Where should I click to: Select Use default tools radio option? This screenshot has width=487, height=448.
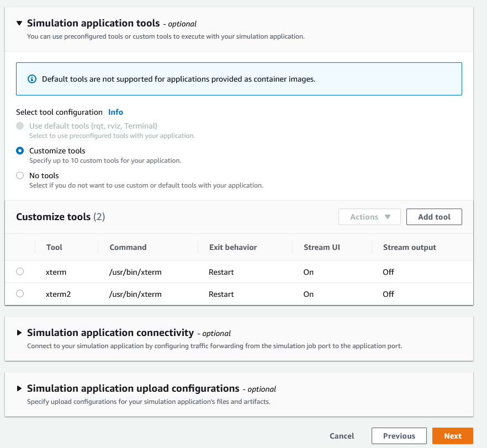(x=20, y=126)
